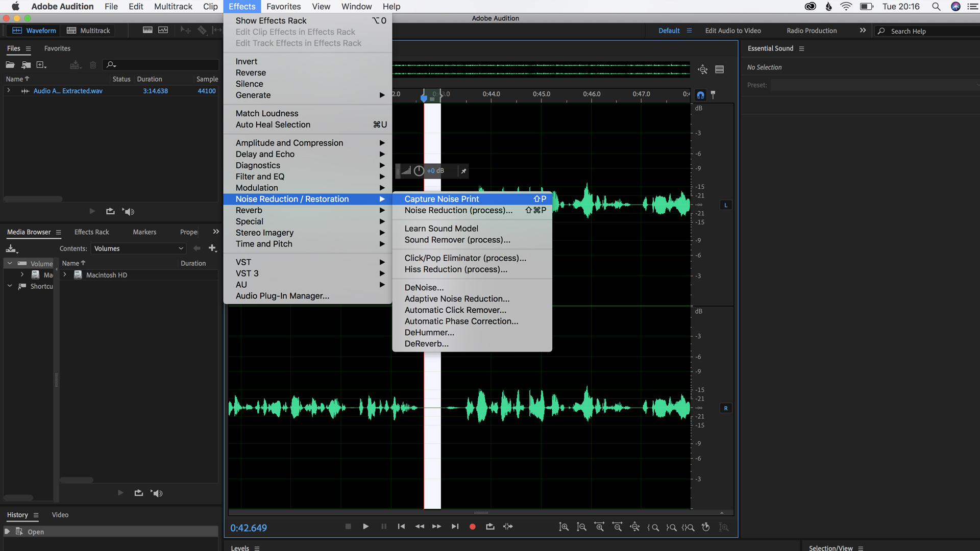Enable loop playback in the transport controls
The image size is (980, 551).
pos(490,526)
